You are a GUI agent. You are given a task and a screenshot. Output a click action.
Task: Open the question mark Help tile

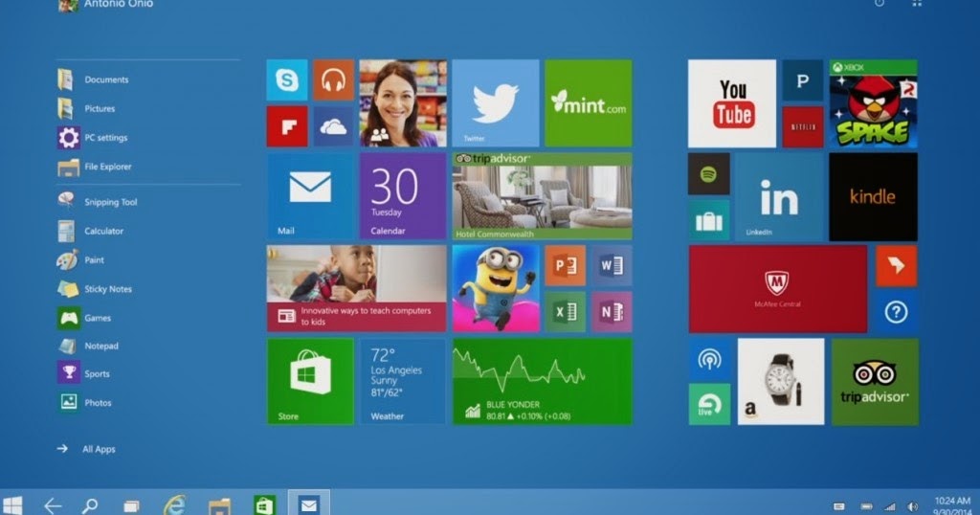[896, 312]
